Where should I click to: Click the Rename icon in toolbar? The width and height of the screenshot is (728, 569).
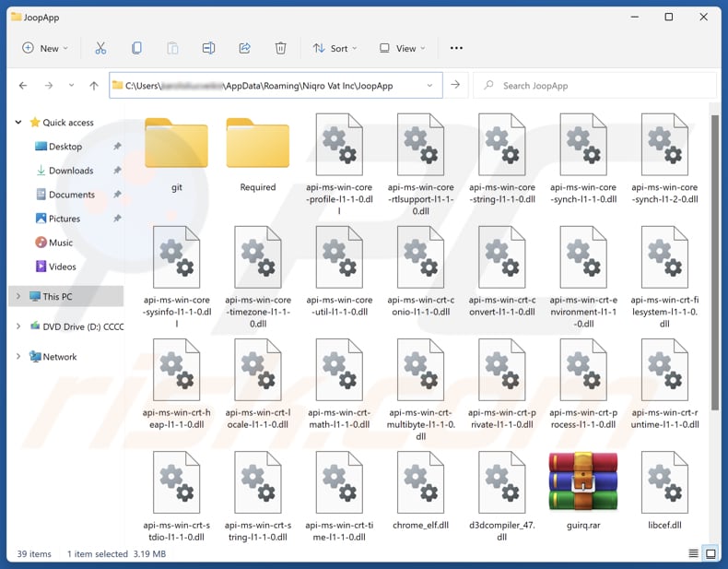coord(208,48)
